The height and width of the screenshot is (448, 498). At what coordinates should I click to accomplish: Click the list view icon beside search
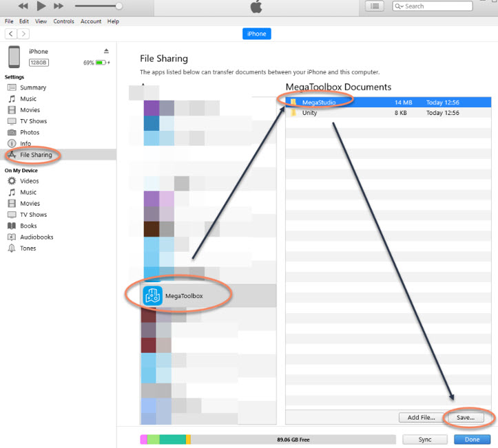coord(374,6)
